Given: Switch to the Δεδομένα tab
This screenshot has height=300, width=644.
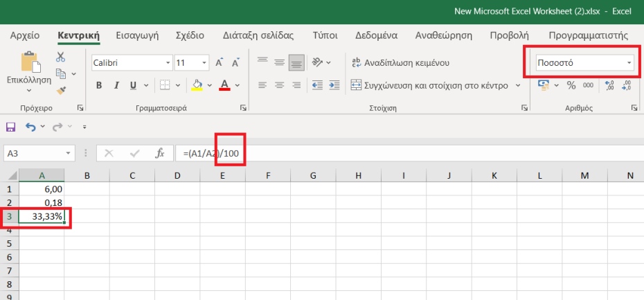Looking at the screenshot, I should coord(375,35).
